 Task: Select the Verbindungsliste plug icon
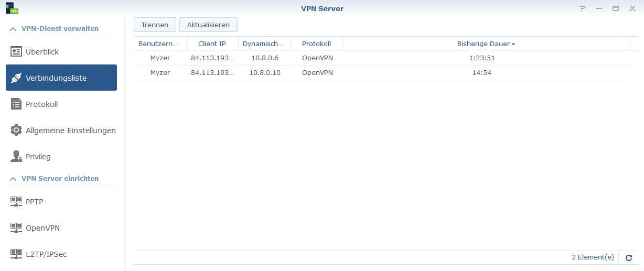coord(16,78)
